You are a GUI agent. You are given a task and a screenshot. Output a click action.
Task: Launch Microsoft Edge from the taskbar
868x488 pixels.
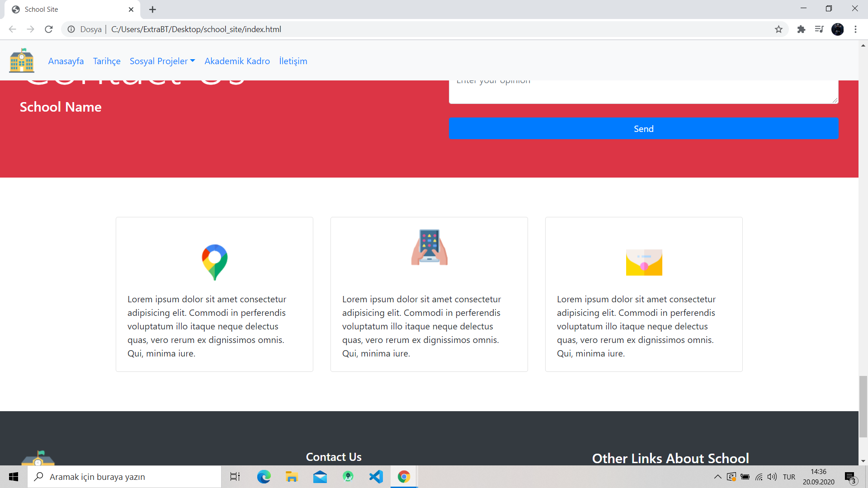tap(264, 477)
